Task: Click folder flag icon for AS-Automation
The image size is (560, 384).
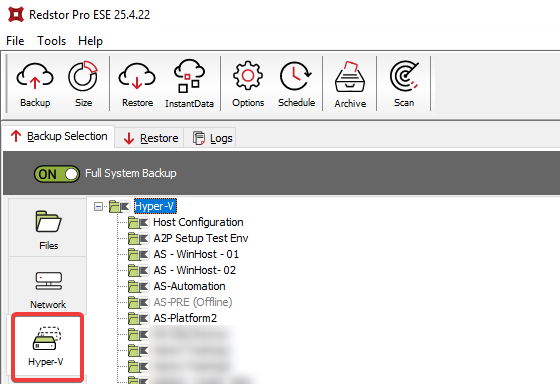Action: pyautogui.click(x=139, y=286)
